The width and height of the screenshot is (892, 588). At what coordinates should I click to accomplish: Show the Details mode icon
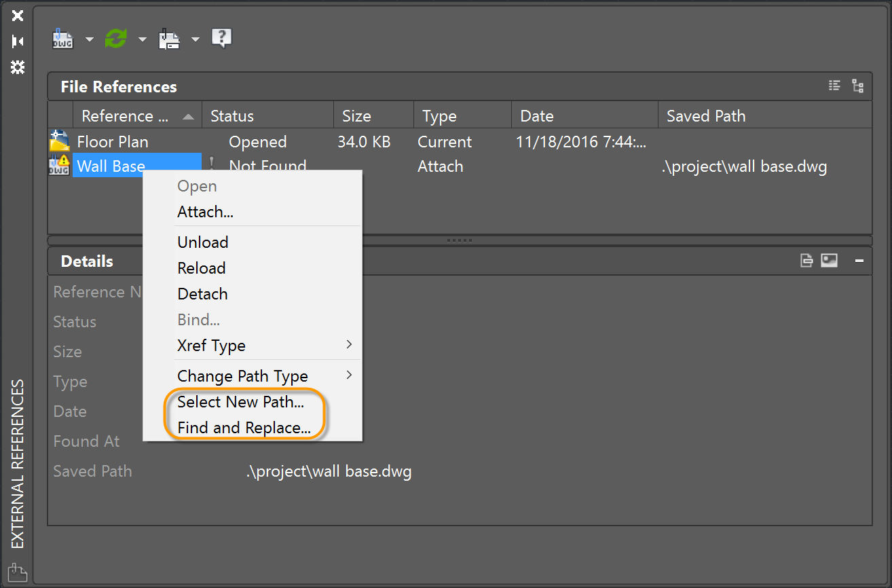pyautogui.click(x=806, y=261)
